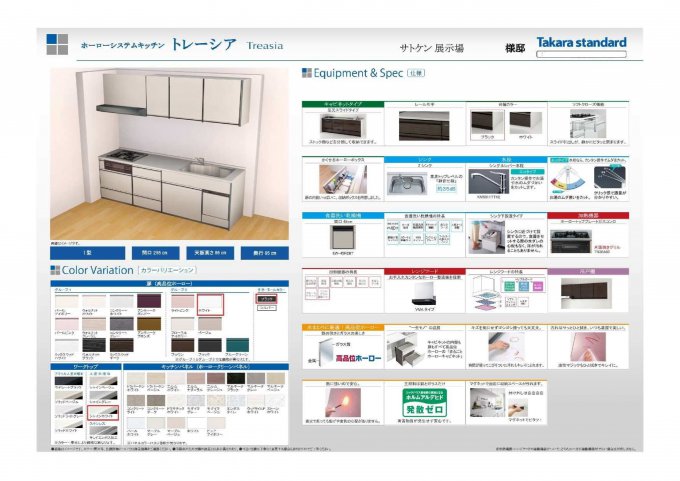Click the pink panel marker-wiping photo

(x=588, y=347)
